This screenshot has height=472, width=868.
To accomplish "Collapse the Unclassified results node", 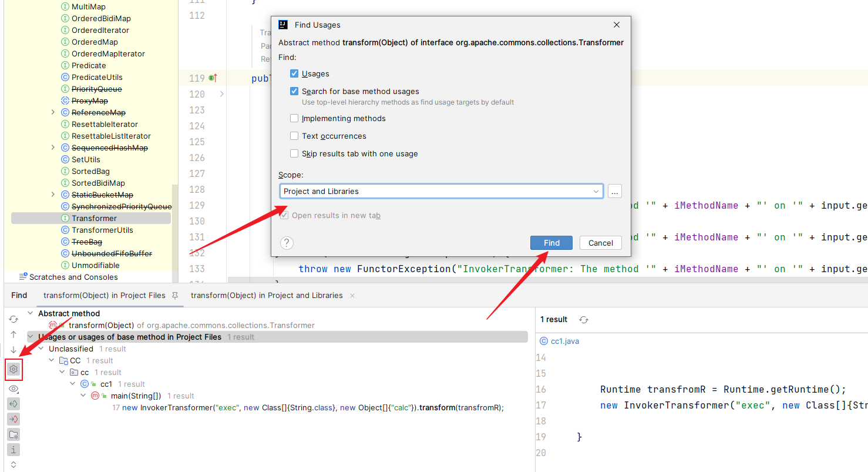I will coord(41,349).
